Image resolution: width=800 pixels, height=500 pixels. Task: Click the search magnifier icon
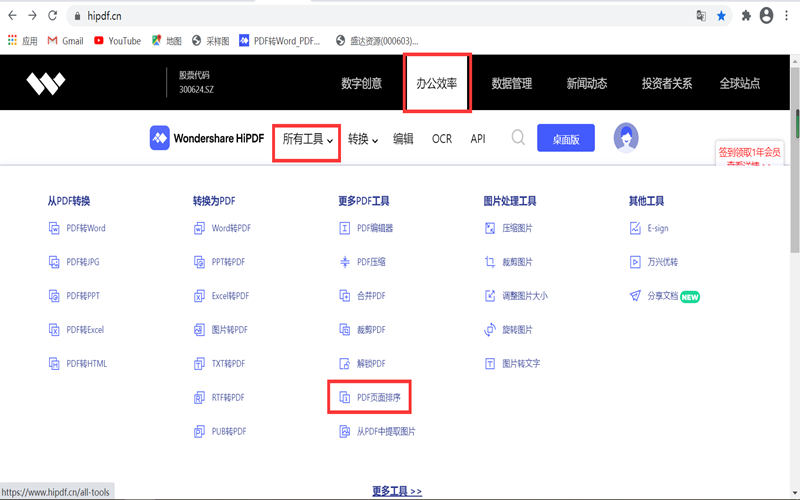[518, 138]
